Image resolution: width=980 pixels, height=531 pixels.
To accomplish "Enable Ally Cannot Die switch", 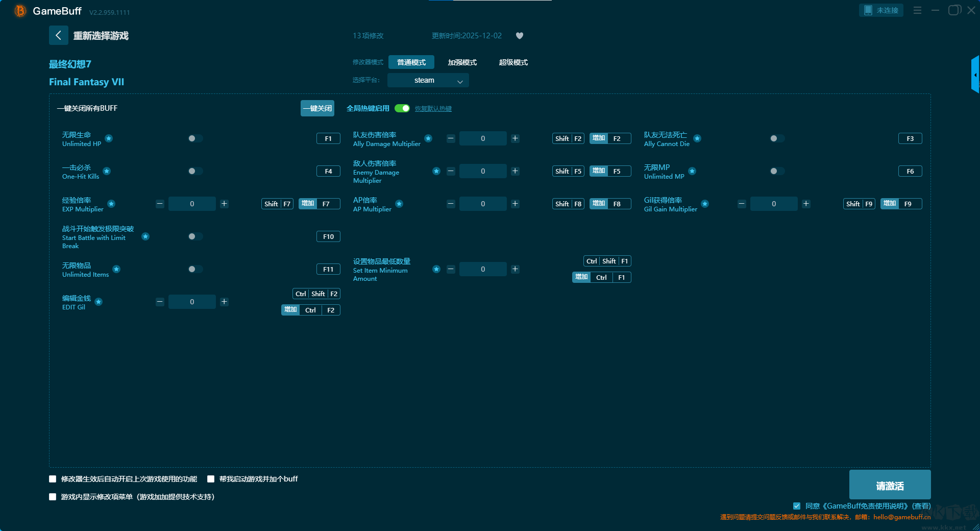I will (x=776, y=138).
